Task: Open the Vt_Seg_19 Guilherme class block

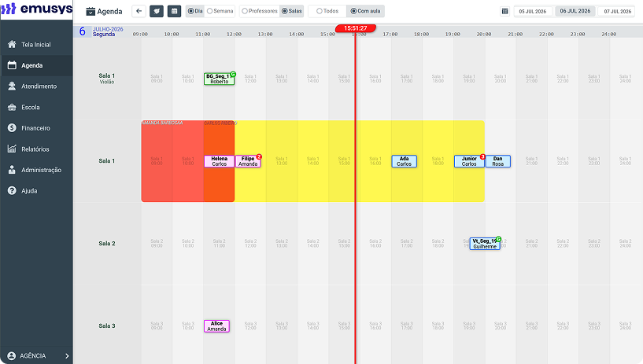Action: point(485,244)
